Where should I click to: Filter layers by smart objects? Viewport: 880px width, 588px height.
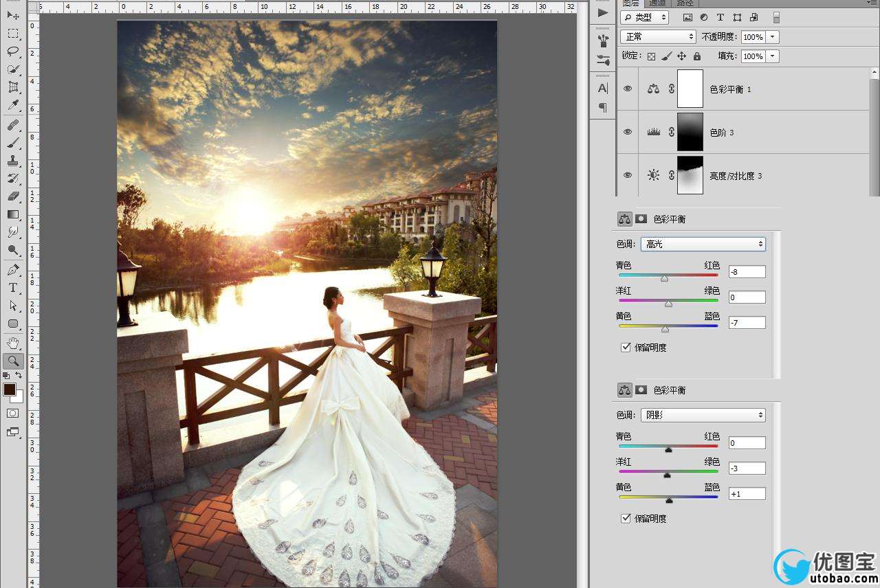tap(753, 17)
